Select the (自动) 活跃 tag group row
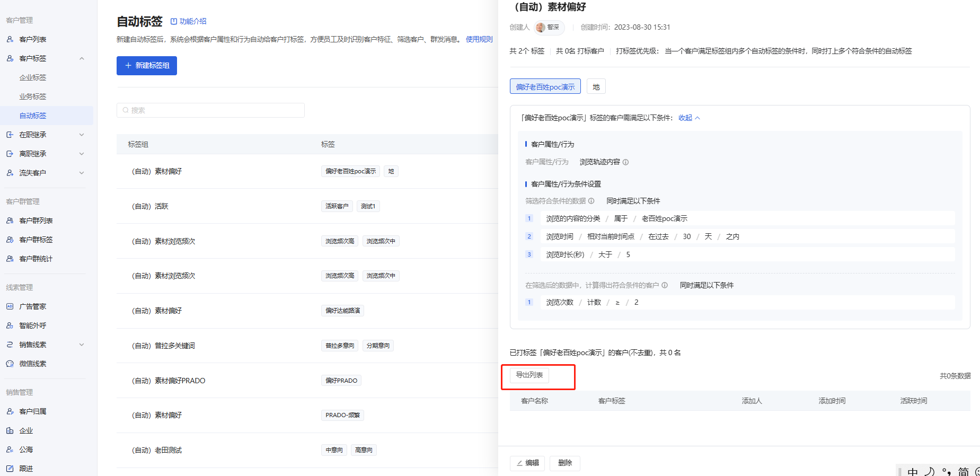The width and height of the screenshot is (980, 476). point(307,206)
